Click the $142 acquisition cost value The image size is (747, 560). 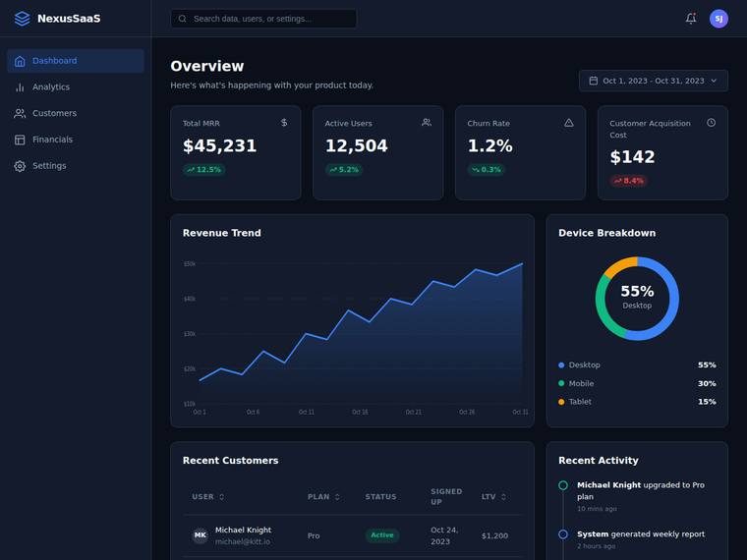click(x=632, y=157)
